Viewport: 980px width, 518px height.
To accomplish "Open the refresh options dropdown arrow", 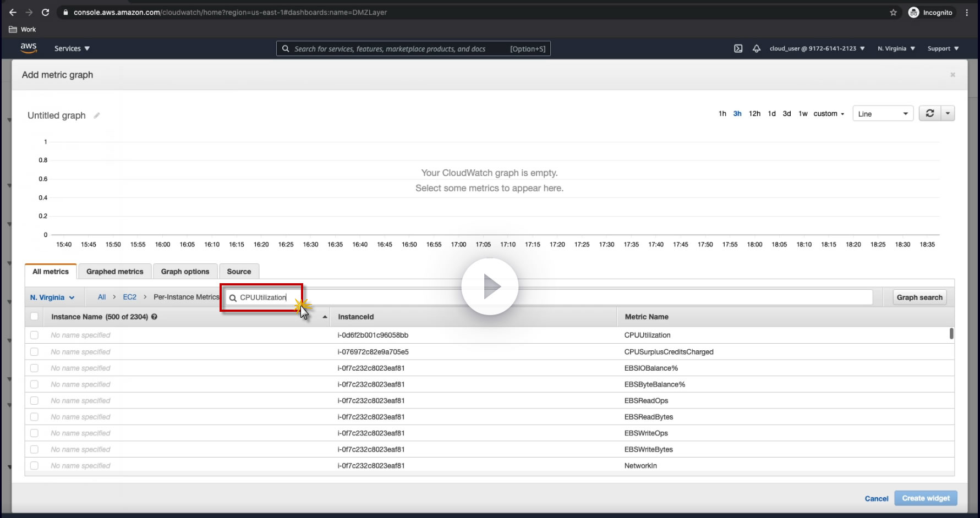I will [x=948, y=113].
